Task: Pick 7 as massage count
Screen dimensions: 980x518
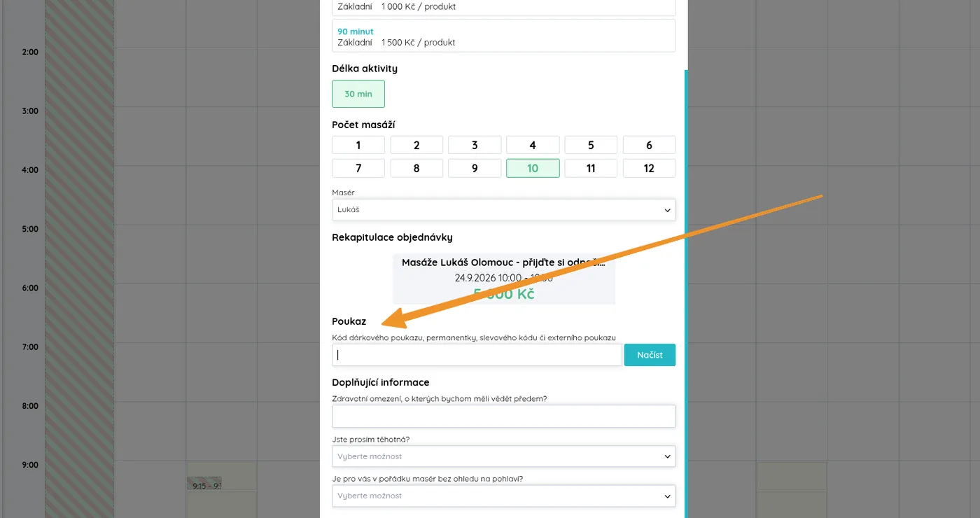Action: tap(358, 168)
